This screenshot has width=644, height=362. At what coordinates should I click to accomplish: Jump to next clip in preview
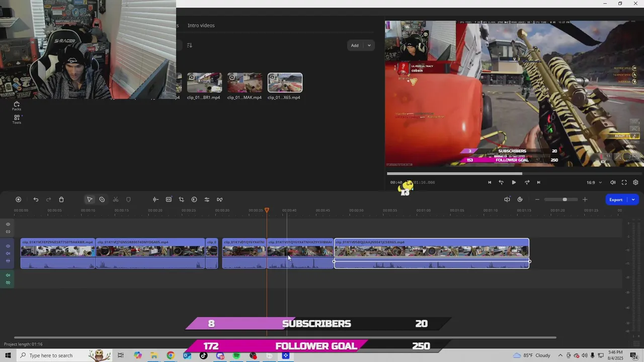tap(538, 183)
